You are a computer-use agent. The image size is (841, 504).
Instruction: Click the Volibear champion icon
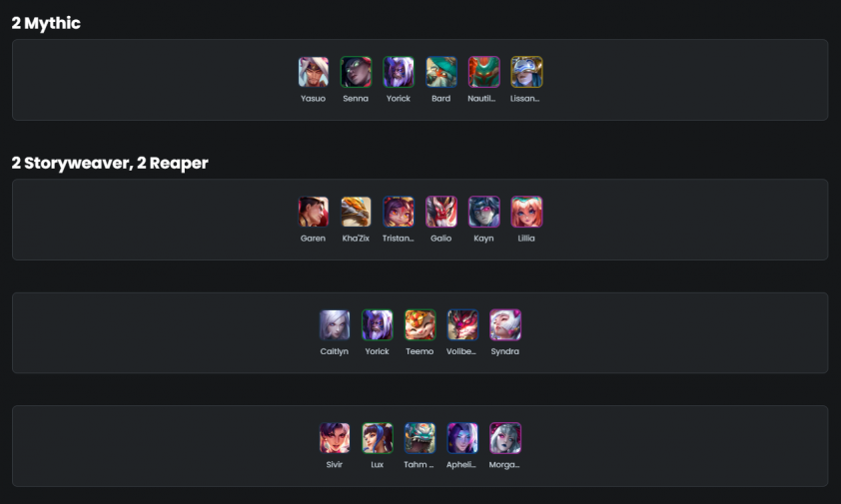pos(462,325)
